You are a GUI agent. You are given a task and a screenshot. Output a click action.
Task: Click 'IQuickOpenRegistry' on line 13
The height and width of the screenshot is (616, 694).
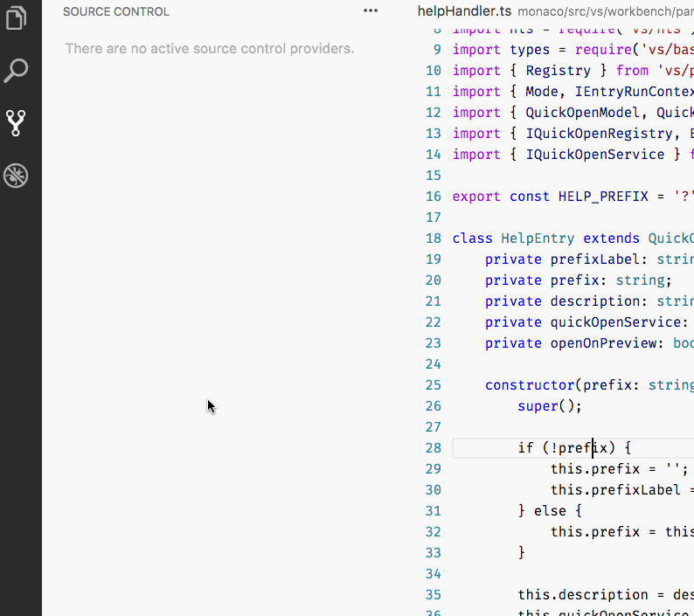[599, 134]
